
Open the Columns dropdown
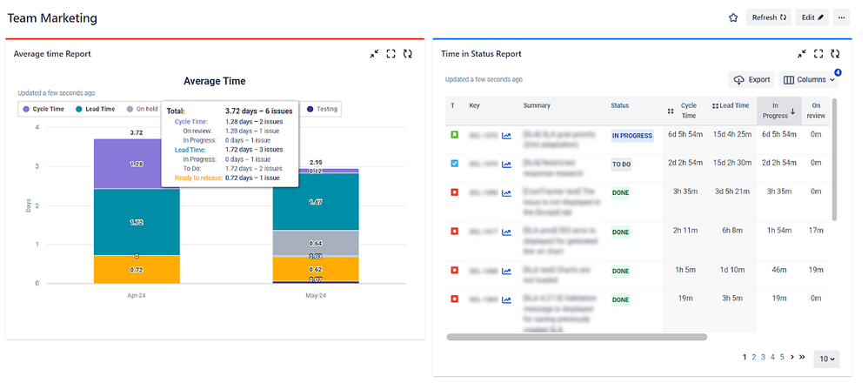point(808,80)
